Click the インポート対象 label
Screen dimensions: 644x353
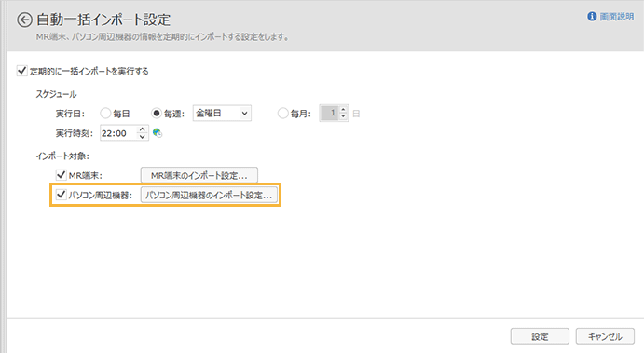[62, 156]
